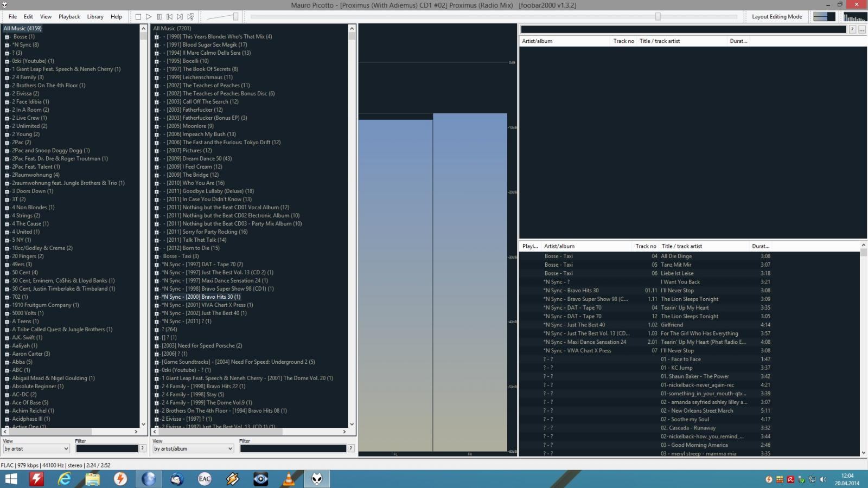
Task: Select the All Music (7201) root node
Action: pos(172,29)
